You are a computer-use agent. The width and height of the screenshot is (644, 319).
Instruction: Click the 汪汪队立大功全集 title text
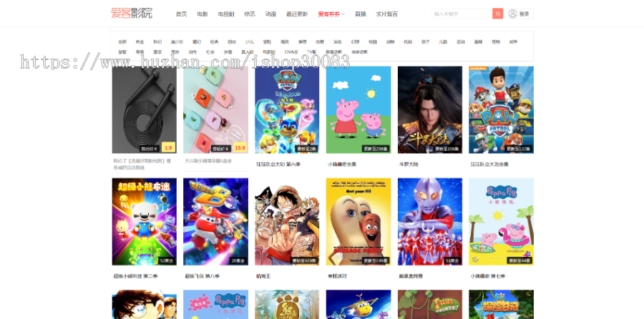click(489, 165)
